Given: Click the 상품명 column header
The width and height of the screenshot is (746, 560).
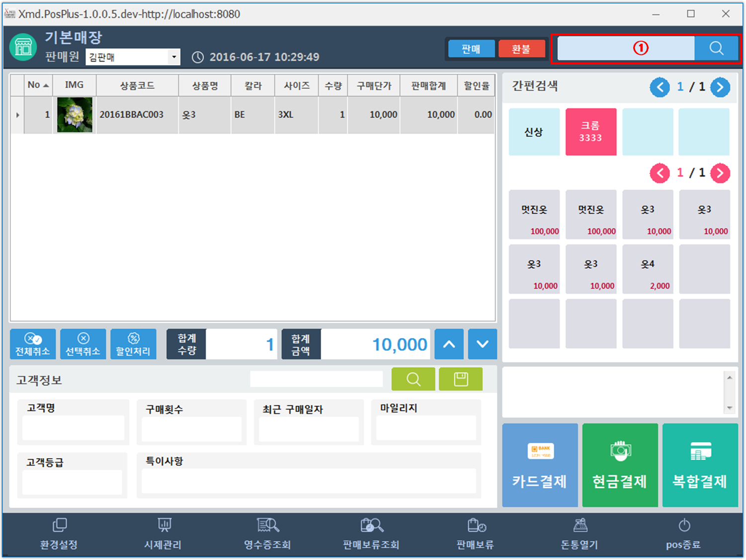Looking at the screenshot, I should (205, 85).
